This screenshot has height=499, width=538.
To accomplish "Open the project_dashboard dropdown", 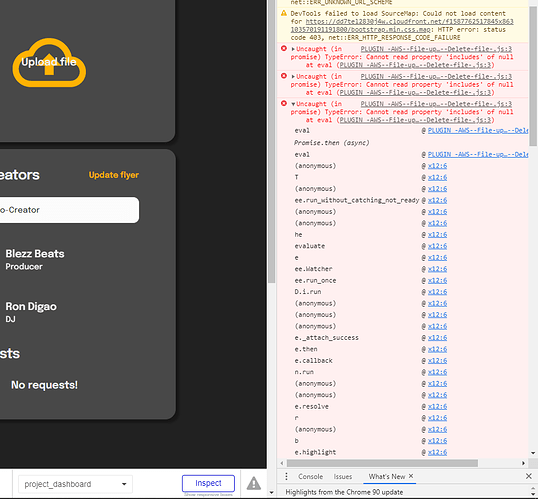I will 75,484.
